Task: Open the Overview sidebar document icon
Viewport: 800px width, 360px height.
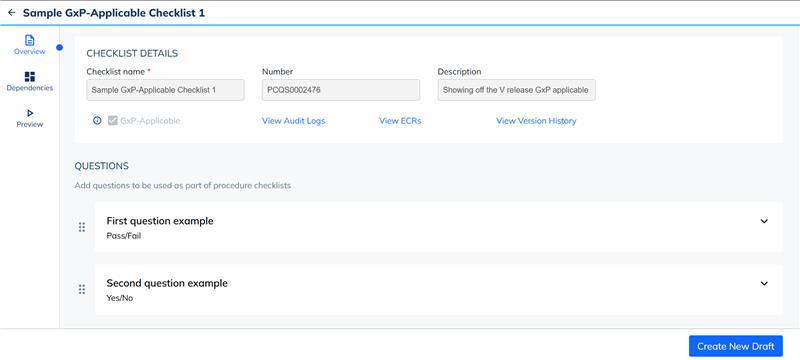Action: [30, 40]
